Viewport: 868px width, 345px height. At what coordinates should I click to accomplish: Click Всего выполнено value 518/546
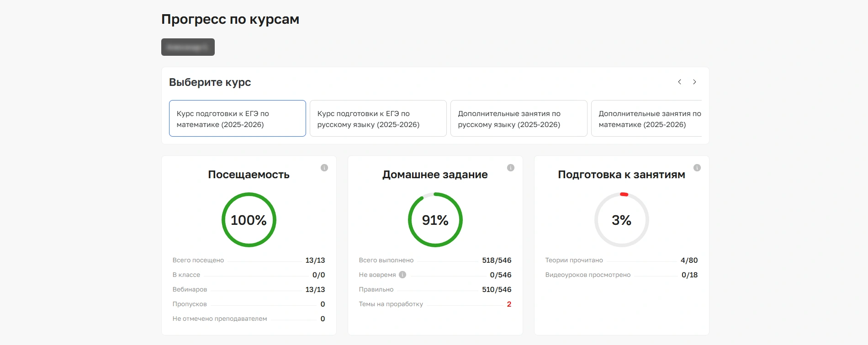tap(497, 260)
